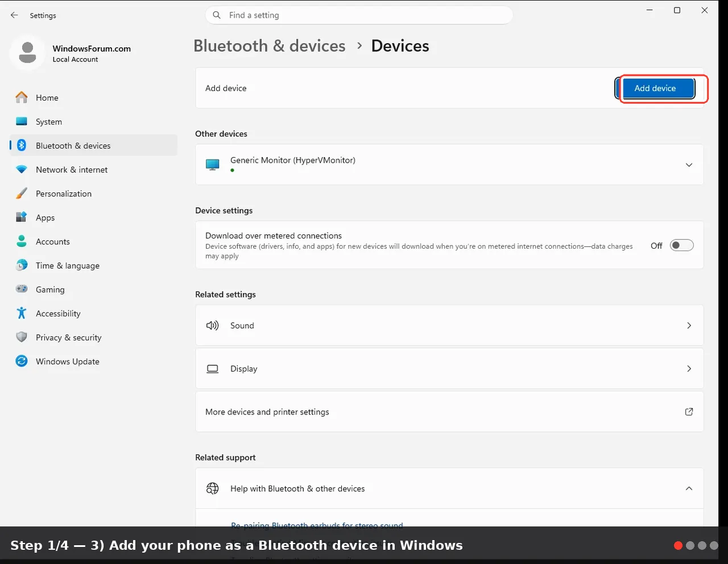Viewport: 728px width, 564px height.
Task: Go to Home in the sidebar
Action: coord(94,98)
